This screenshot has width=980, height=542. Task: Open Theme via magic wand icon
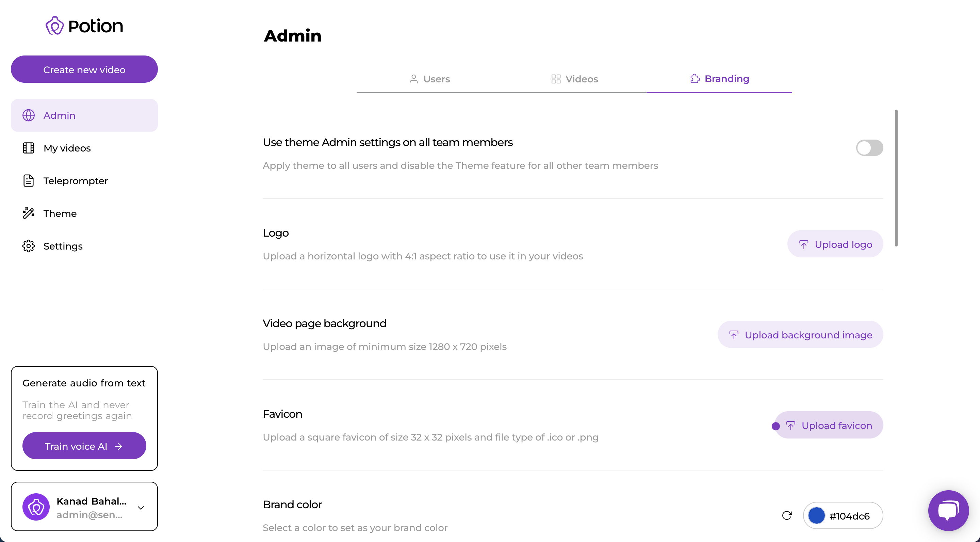coord(29,213)
